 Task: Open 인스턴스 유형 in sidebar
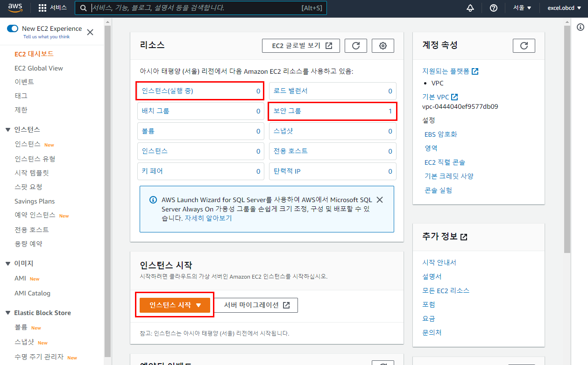point(35,159)
